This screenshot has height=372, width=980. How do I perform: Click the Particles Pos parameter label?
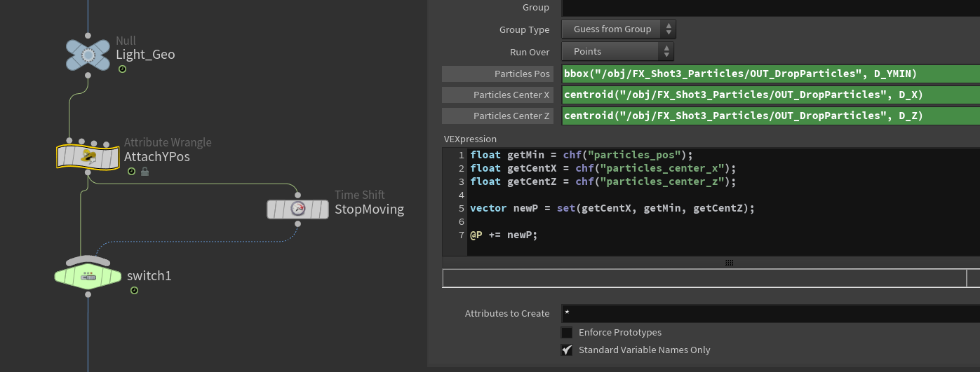[x=497, y=74]
